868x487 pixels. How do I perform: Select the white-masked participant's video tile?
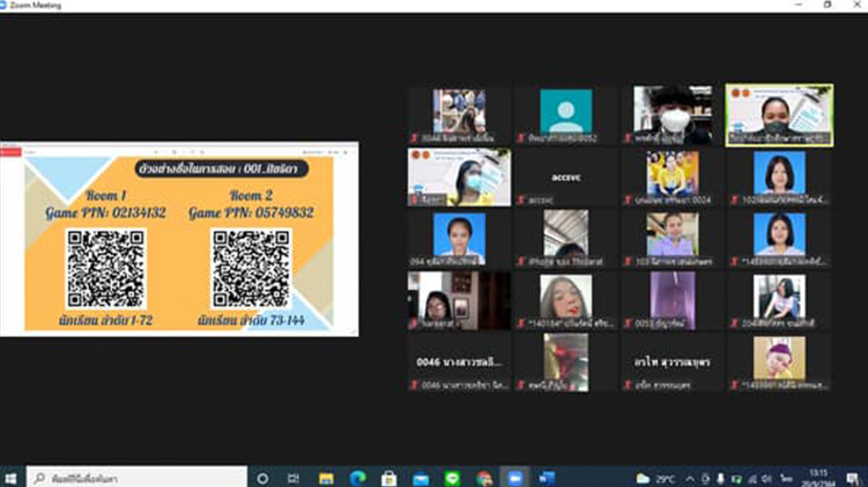click(x=672, y=115)
